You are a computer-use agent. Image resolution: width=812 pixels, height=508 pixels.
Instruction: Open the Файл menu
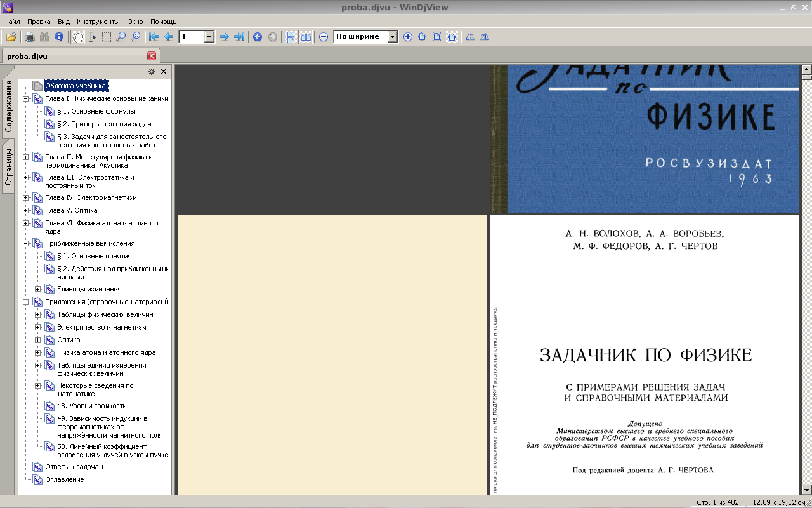tap(11, 22)
